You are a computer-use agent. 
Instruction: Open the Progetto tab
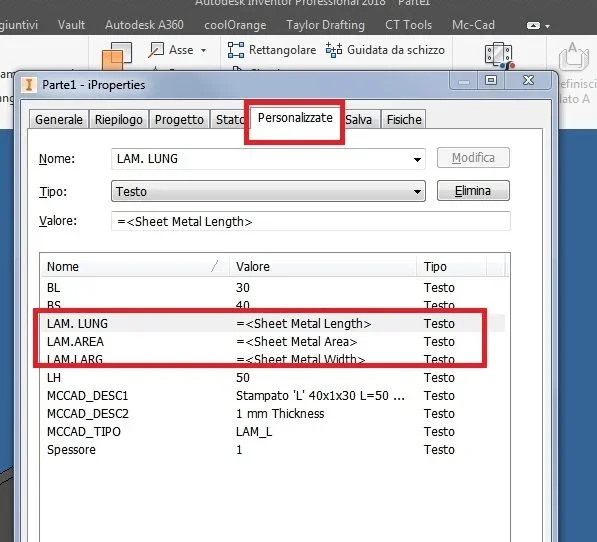click(x=179, y=120)
